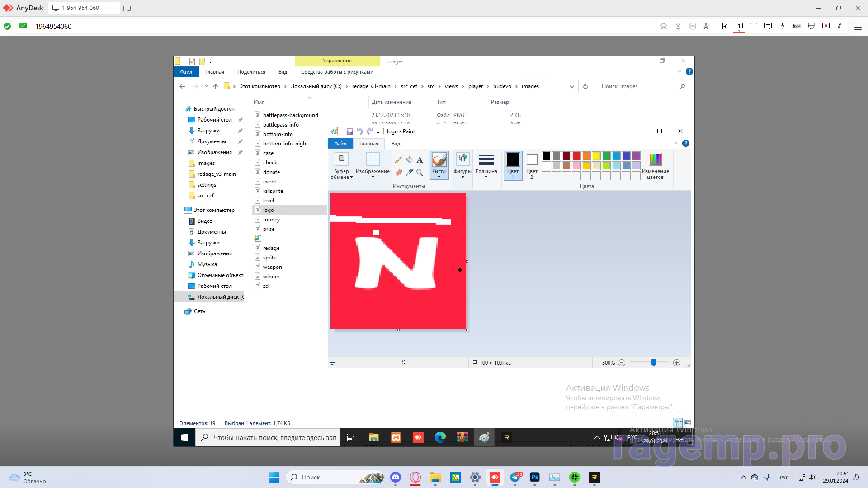Screen dimensions: 868x488
Task: Click the remote Windows Start button
Action: tap(184, 437)
